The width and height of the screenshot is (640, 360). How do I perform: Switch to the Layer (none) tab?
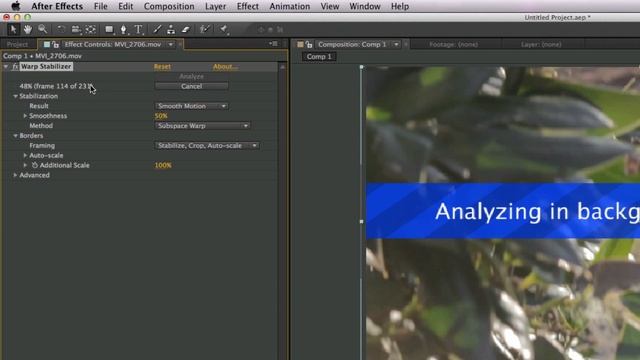[x=541, y=44]
